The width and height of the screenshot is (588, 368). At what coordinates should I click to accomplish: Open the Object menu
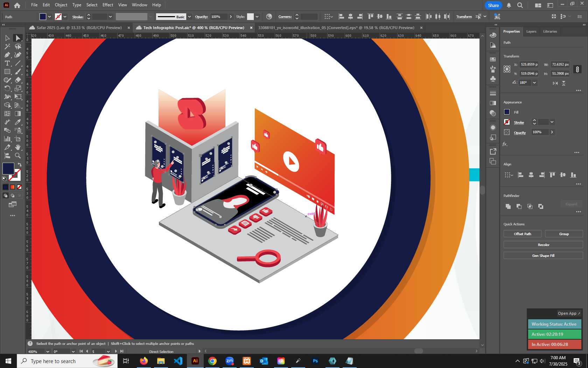point(61,5)
